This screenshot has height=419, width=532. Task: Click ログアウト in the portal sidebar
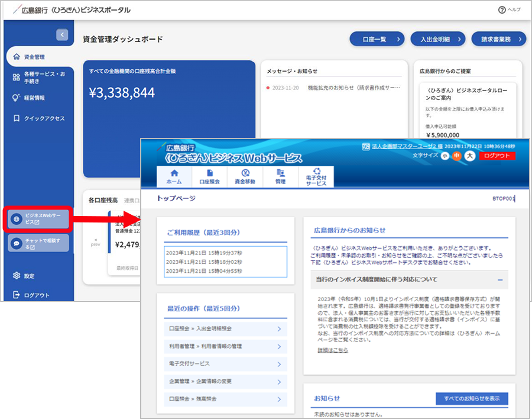tap(31, 295)
